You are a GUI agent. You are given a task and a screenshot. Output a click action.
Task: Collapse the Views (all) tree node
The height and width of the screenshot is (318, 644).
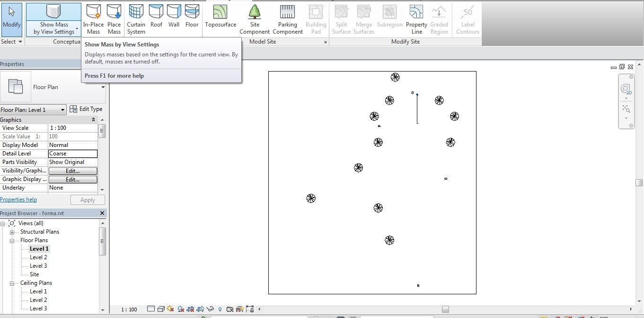(x=3, y=223)
